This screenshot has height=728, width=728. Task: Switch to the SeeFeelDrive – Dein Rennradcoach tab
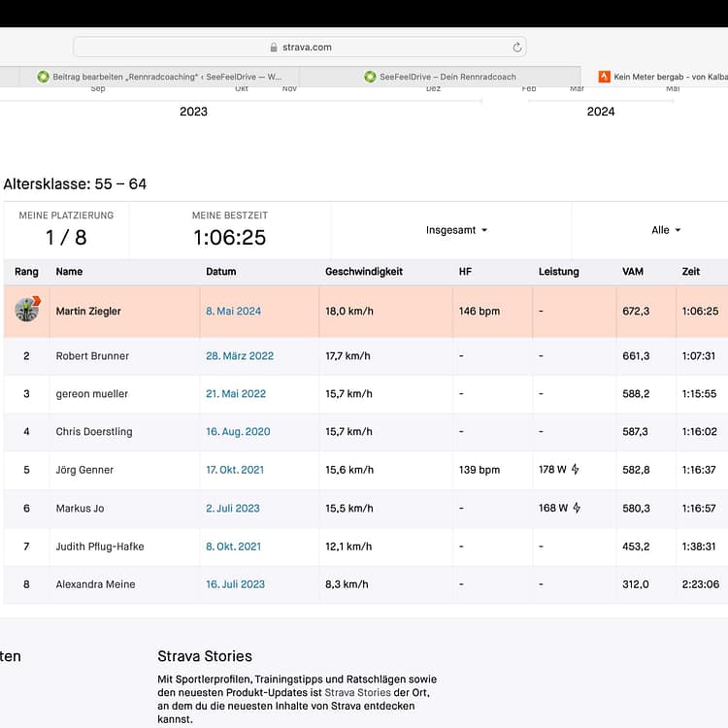pyautogui.click(x=447, y=77)
